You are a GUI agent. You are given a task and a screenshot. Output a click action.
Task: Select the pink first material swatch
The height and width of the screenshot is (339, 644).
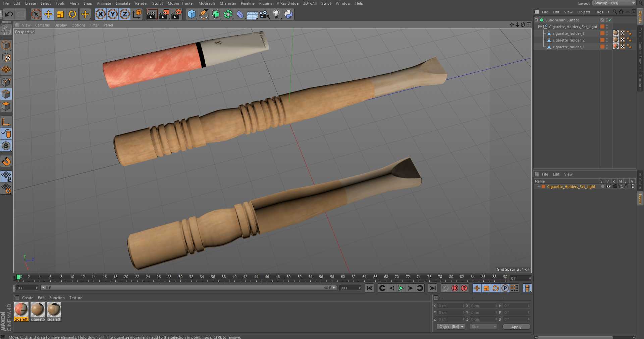click(x=21, y=310)
